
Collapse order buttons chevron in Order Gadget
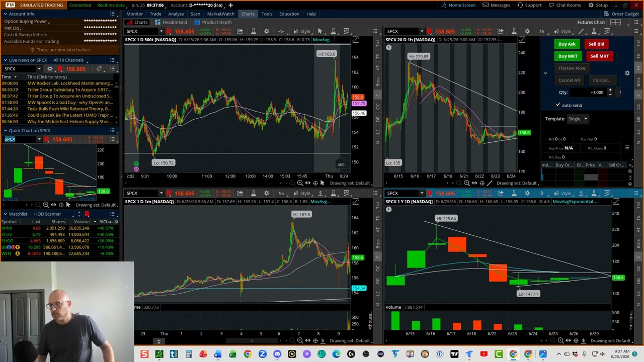[x=545, y=73]
